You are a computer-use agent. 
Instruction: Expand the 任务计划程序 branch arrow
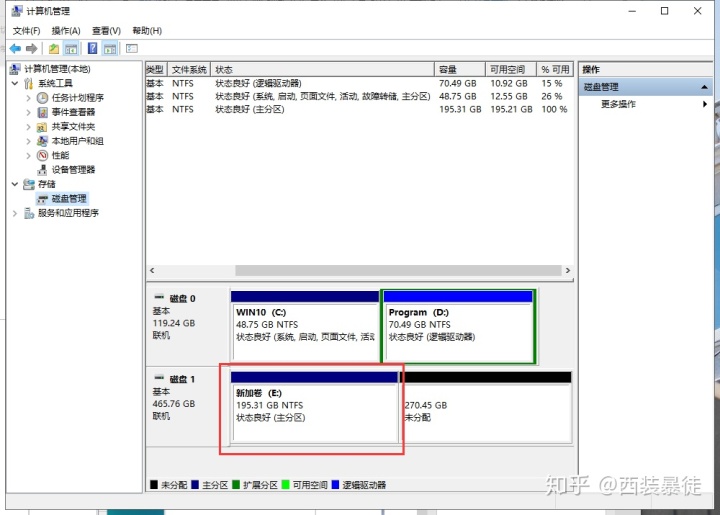[x=28, y=98]
